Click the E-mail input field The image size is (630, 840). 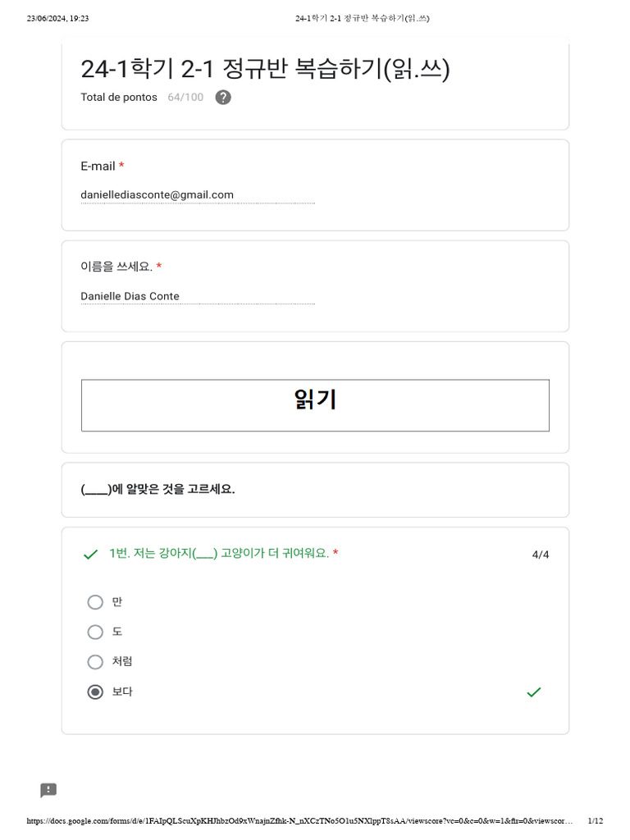(197, 195)
